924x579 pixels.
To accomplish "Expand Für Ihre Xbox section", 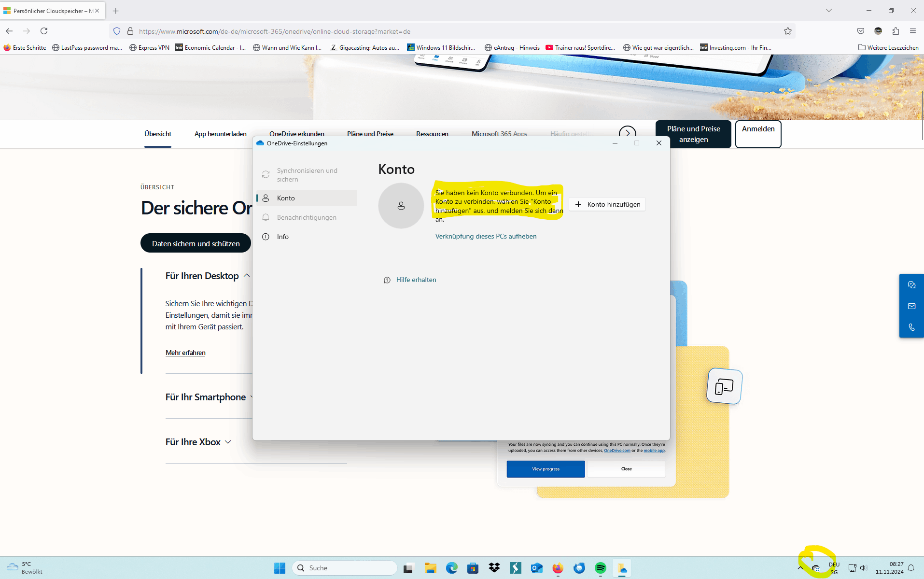I will (198, 442).
